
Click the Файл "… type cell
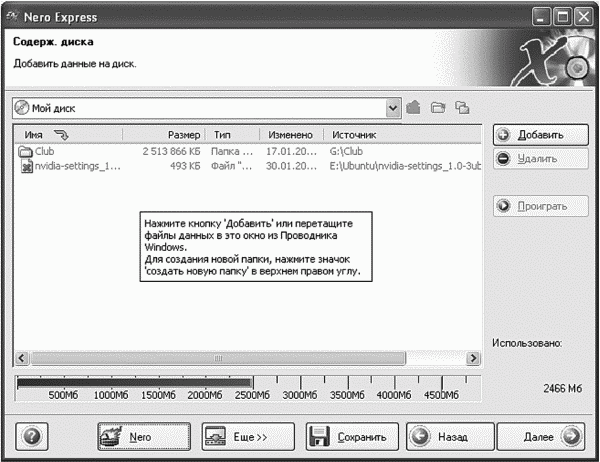point(231,166)
